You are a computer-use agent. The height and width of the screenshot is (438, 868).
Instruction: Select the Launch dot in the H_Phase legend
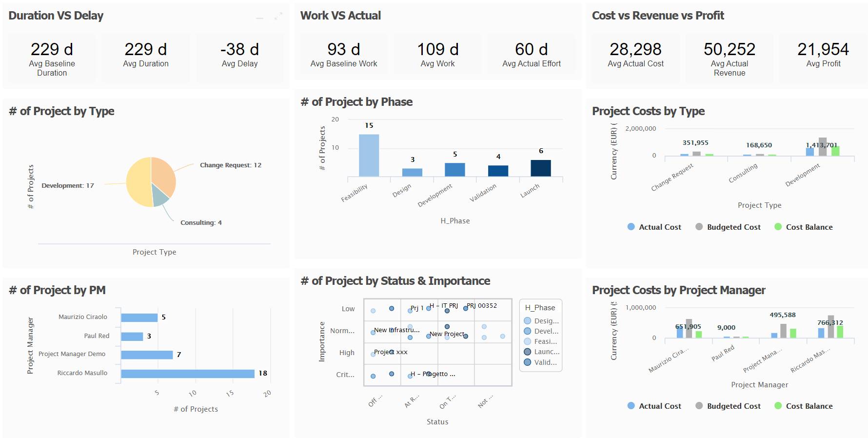527,352
